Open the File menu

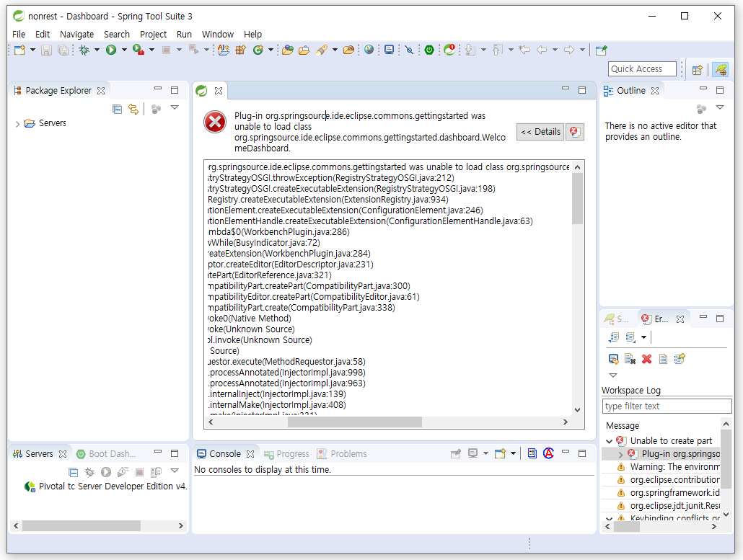tap(19, 34)
